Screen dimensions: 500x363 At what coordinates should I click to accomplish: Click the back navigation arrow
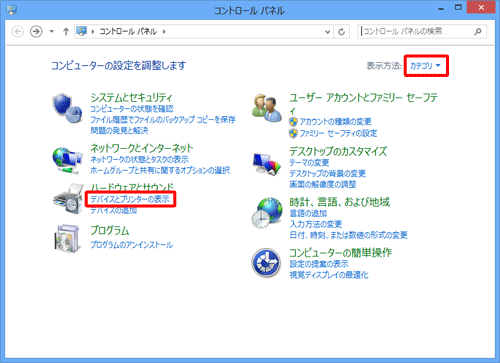pyautogui.click(x=18, y=32)
